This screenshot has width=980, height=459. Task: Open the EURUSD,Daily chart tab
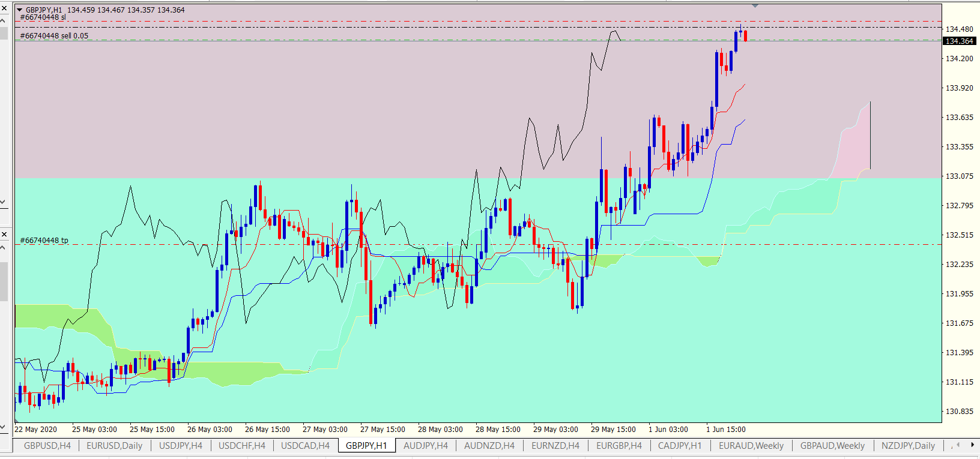(x=114, y=446)
